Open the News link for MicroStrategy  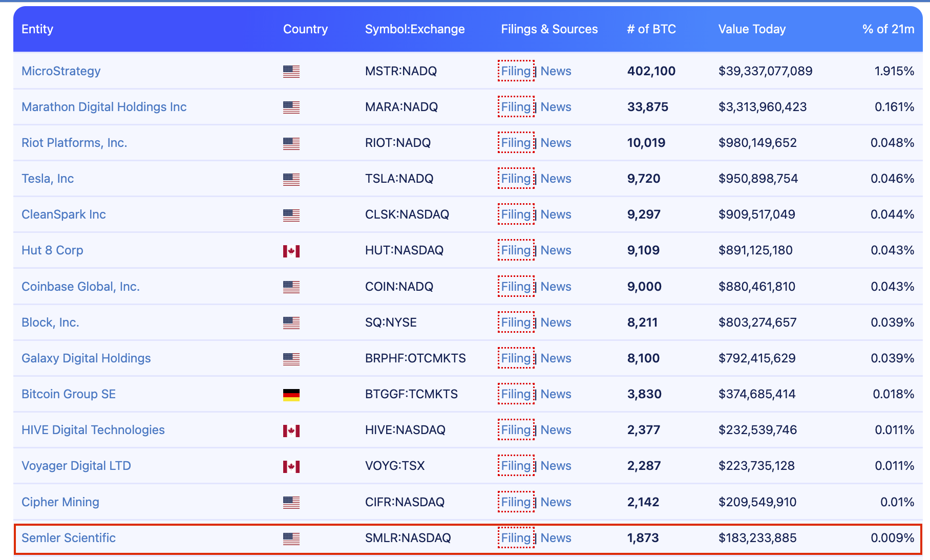tap(556, 71)
